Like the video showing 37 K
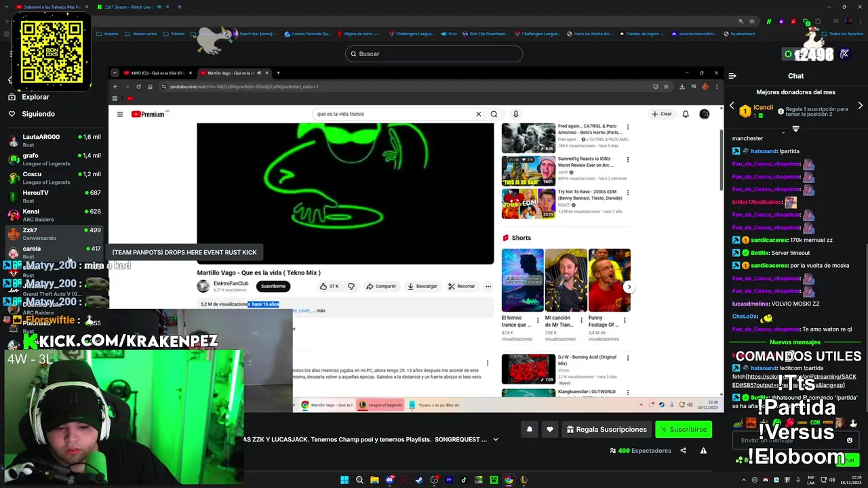The image size is (868, 488). (330, 286)
